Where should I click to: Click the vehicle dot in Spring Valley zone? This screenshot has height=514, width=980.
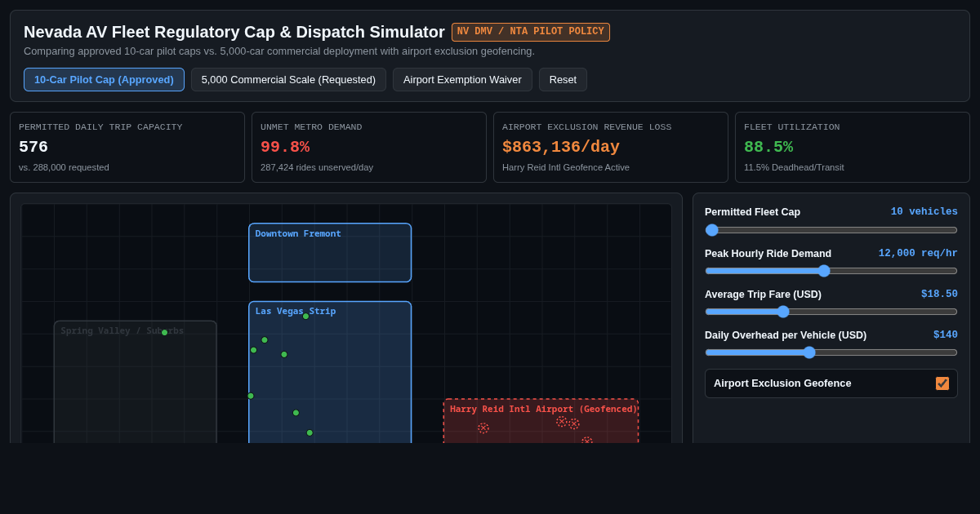pos(164,333)
